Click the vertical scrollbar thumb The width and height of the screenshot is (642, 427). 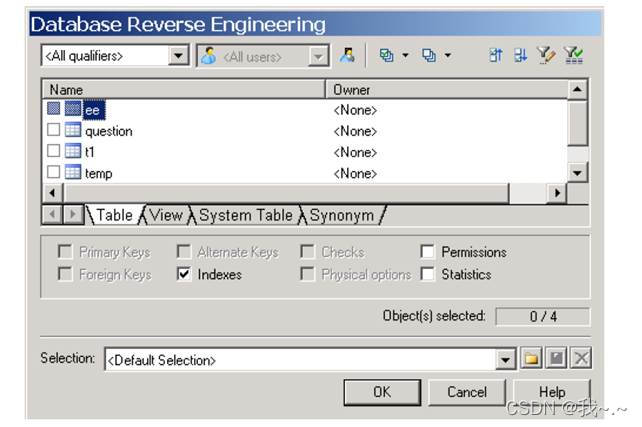click(x=577, y=122)
